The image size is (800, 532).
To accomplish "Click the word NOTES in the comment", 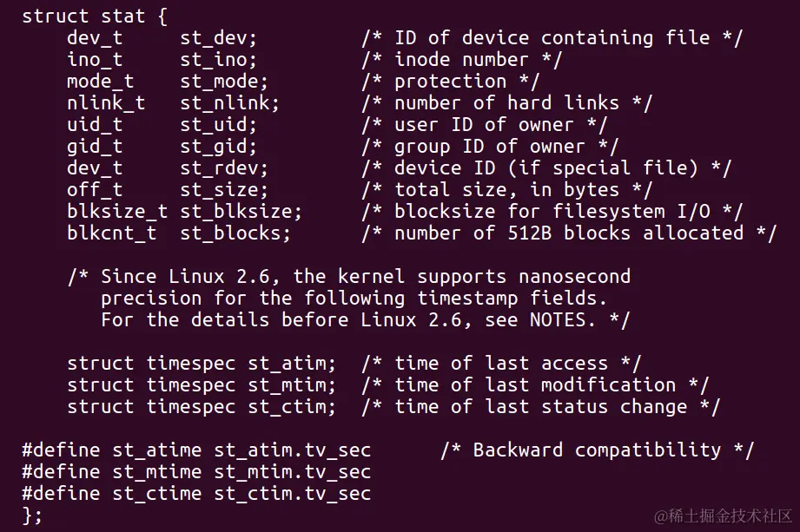I will click(558, 320).
